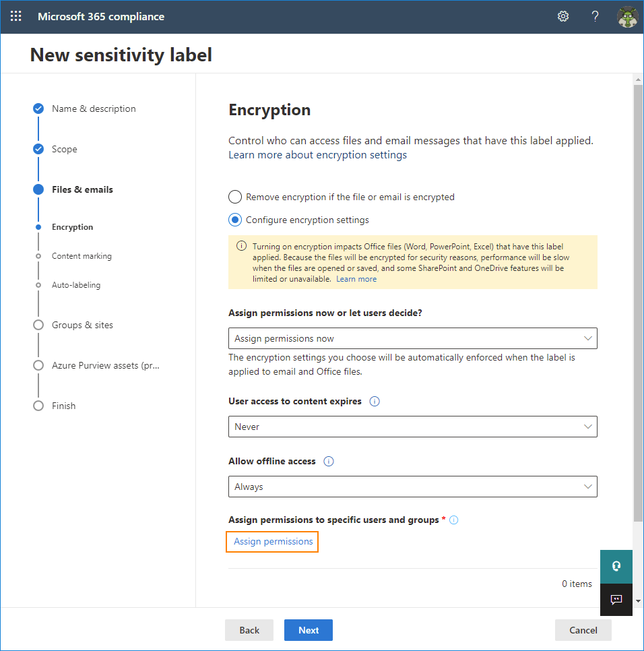Open the Microsoft 365 app launcher
The width and height of the screenshot is (644, 651).
(15, 16)
